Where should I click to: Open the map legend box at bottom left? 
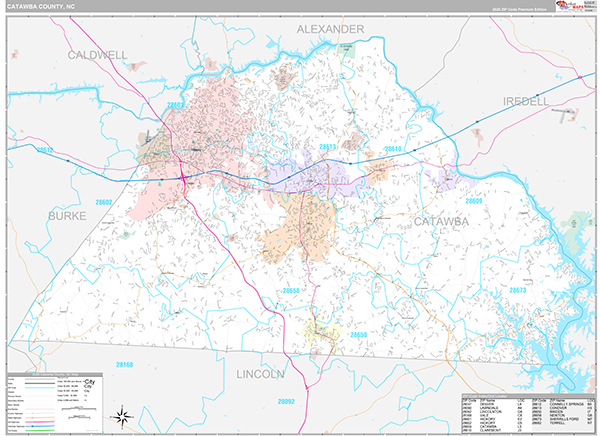(x=55, y=403)
